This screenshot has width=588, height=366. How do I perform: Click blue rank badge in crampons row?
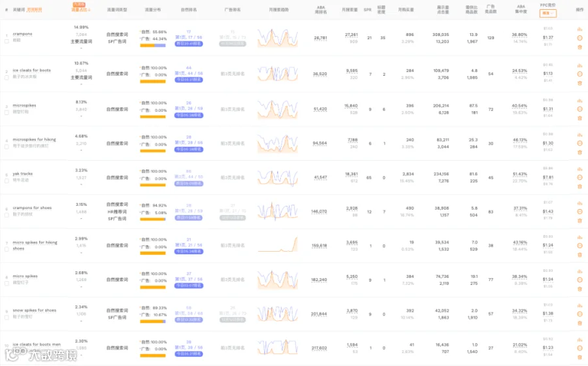tap(189, 44)
